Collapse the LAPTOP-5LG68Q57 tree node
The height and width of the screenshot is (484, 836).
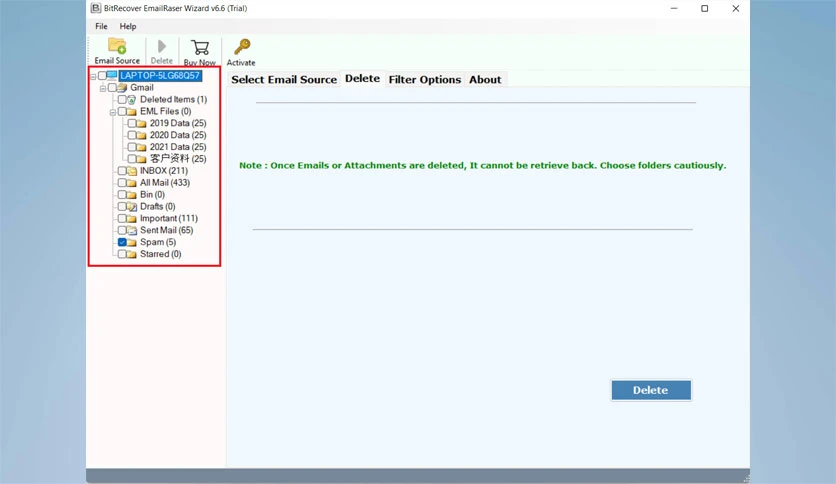click(x=93, y=76)
